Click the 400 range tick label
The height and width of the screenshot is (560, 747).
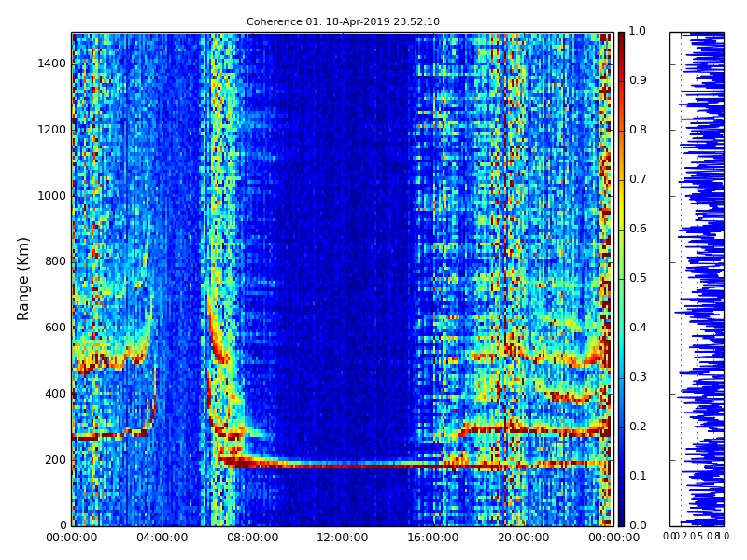click(x=55, y=394)
